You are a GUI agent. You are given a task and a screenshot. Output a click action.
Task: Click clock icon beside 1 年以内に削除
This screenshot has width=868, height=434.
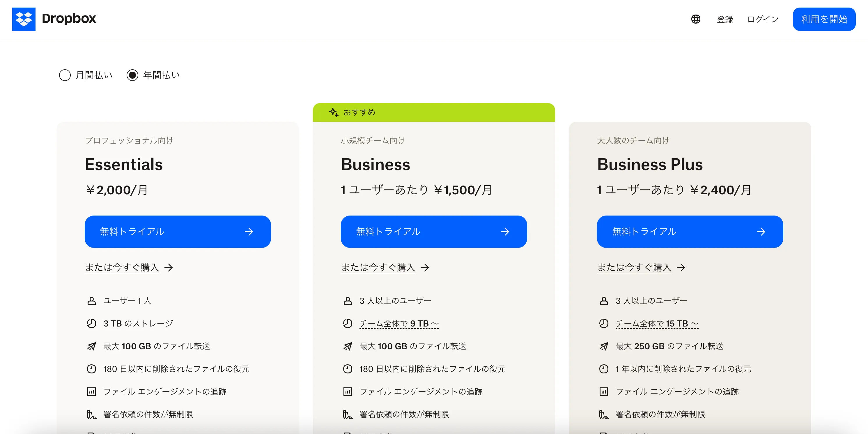[603, 369]
